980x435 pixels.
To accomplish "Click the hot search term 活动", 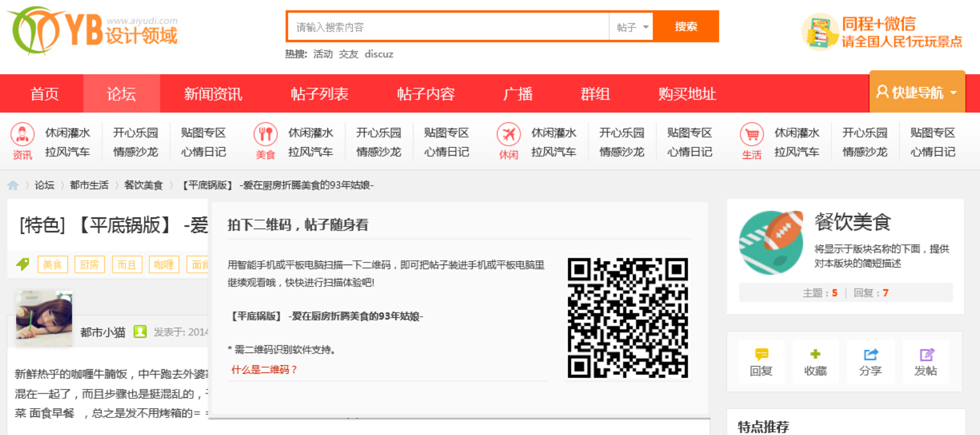I will (323, 54).
